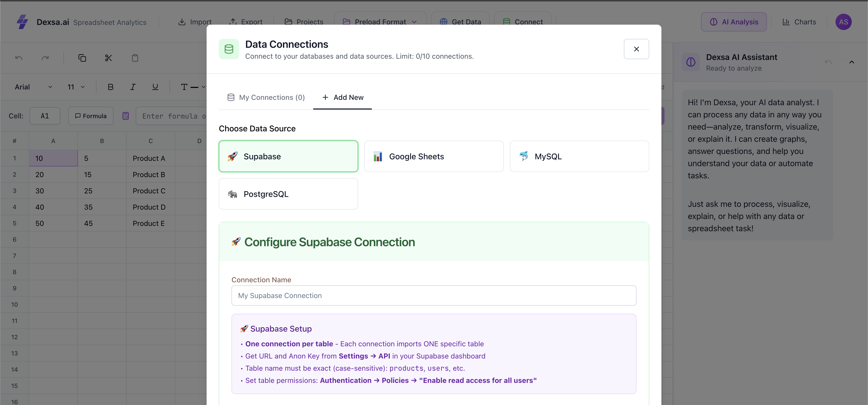Click the green database icon in dialog header
Viewport: 868px width, 405px height.
coord(229,49)
